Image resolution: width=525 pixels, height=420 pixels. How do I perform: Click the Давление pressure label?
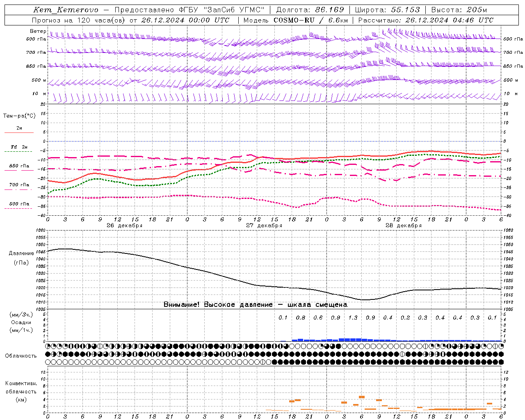tap(21, 253)
